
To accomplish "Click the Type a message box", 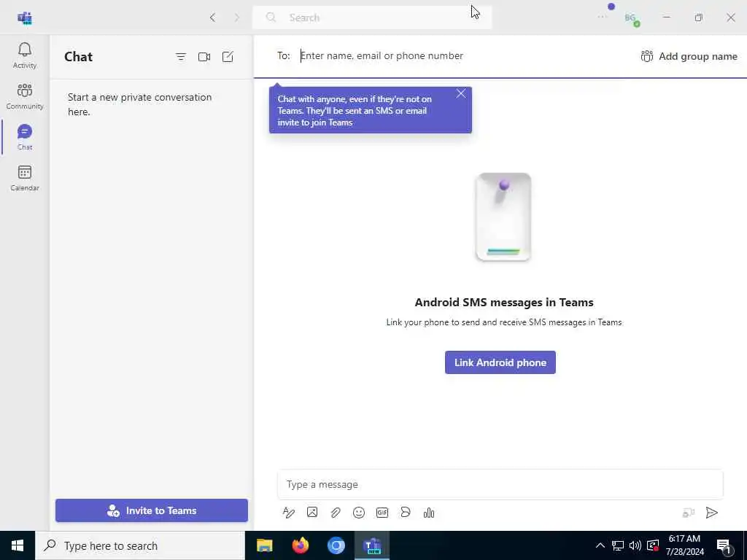I will point(500,484).
